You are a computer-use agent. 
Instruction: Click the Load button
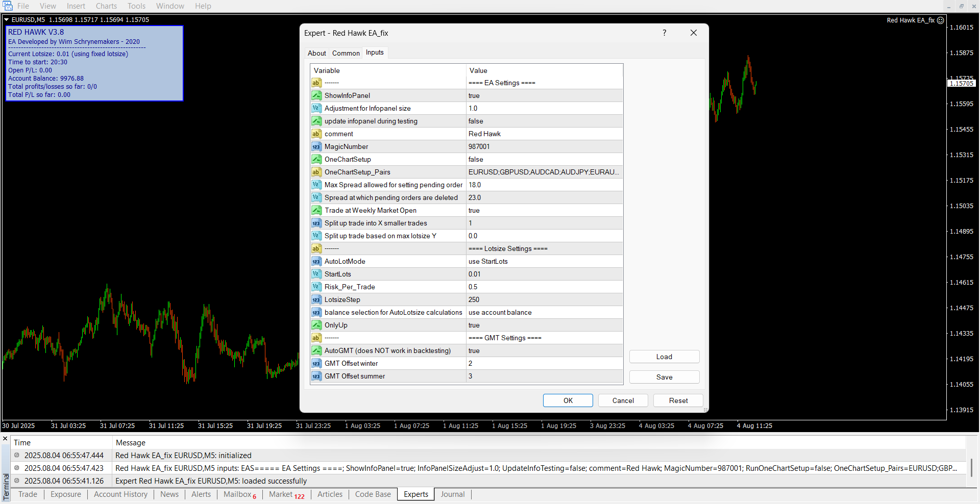click(664, 357)
